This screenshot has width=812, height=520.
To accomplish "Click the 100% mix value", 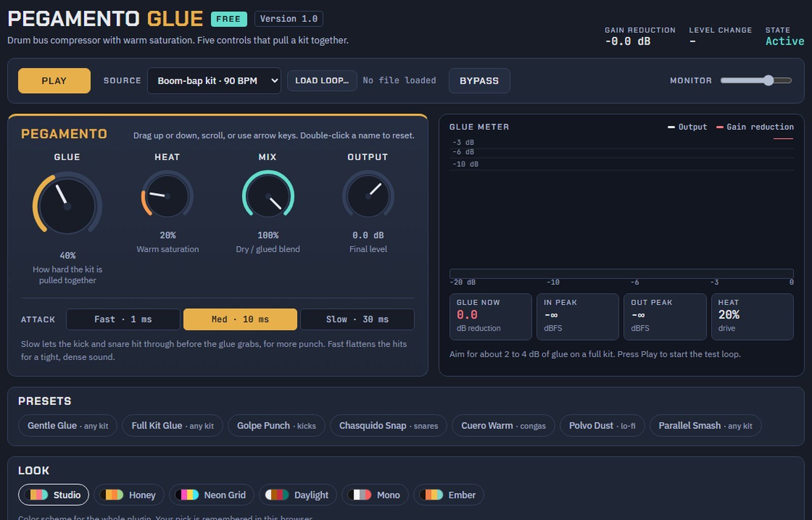I will (268, 235).
